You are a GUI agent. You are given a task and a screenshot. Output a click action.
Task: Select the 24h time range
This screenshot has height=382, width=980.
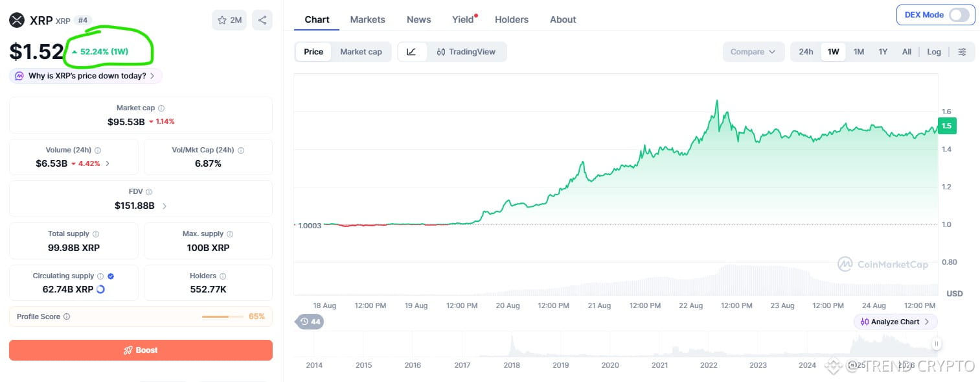click(x=806, y=52)
